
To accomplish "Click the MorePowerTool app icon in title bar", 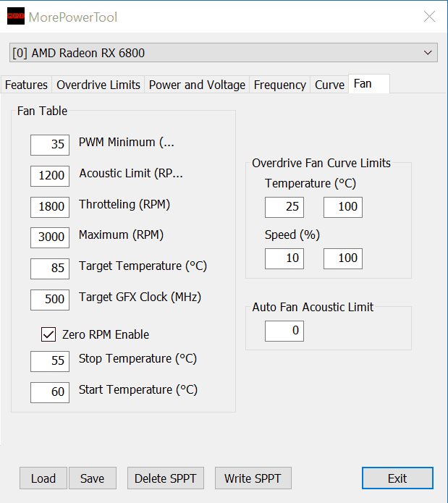I will pos(16,16).
